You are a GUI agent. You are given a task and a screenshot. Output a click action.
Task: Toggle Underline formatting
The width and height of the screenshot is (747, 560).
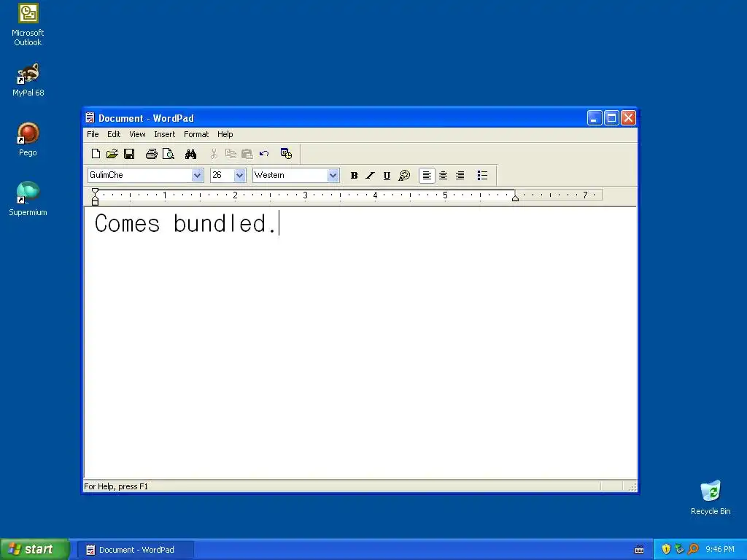[x=387, y=176]
